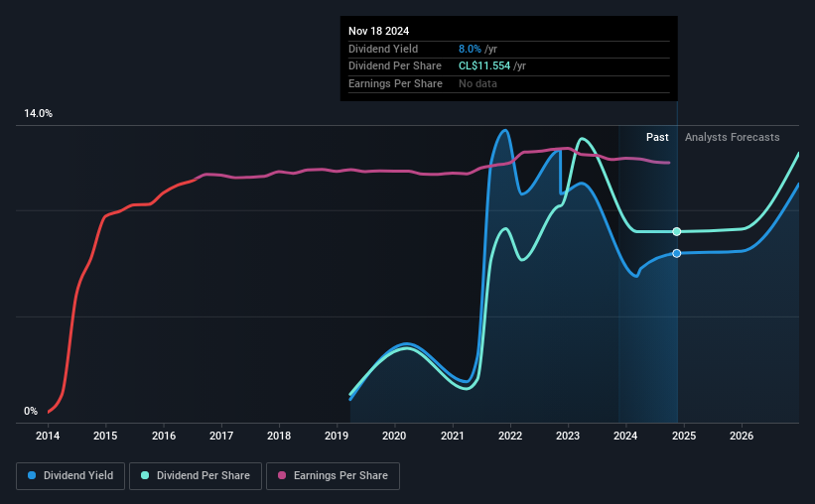The height and width of the screenshot is (504, 815).
Task: Click the 2014 x-axis label
Action: [x=48, y=436]
